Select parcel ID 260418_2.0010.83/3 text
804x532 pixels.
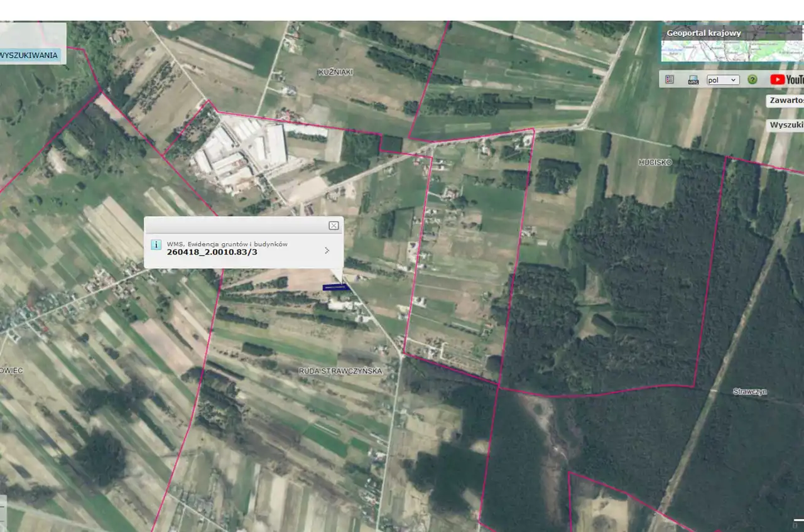[x=212, y=252]
